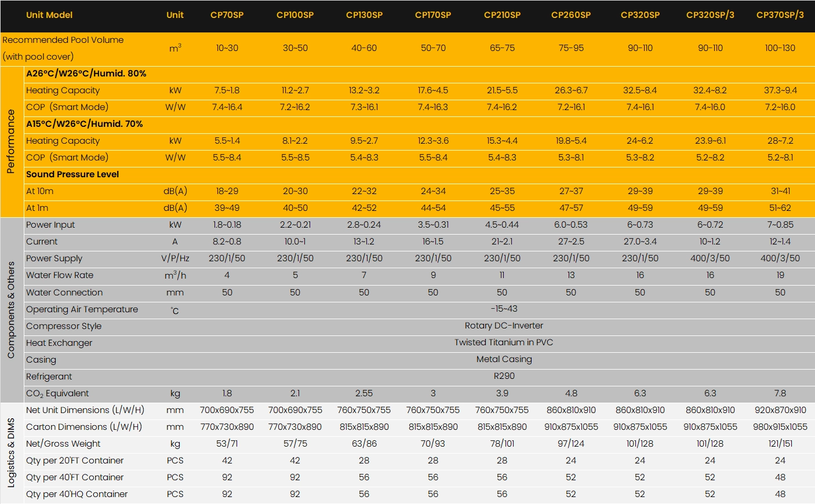Select the vertical Performance section label
This screenshot has width=815, height=504.
(10, 142)
